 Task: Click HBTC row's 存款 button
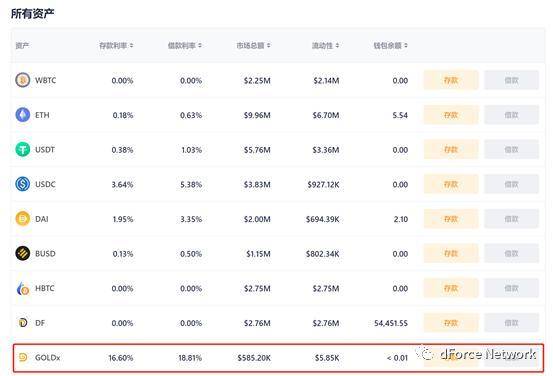pos(451,288)
